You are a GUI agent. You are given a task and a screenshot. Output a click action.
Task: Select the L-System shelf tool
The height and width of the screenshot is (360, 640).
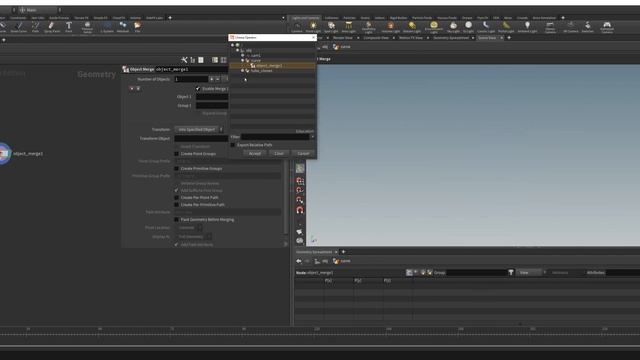[x=107, y=27]
